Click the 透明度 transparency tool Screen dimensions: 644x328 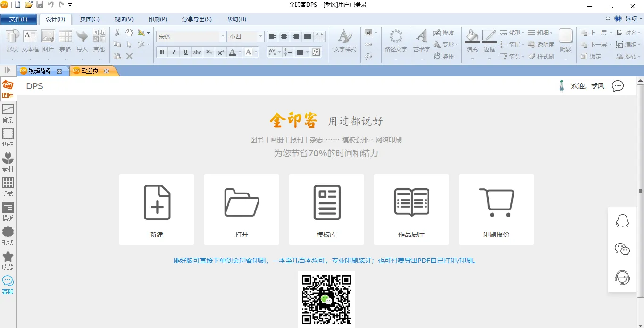(x=542, y=44)
